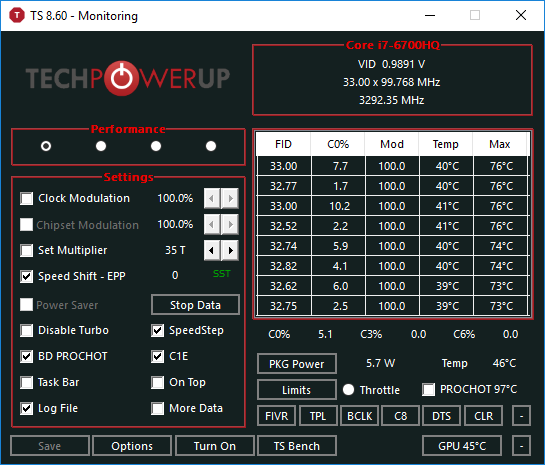Click the minus button beside GPU 45°C
This screenshot has height=465, width=545.
click(x=521, y=446)
